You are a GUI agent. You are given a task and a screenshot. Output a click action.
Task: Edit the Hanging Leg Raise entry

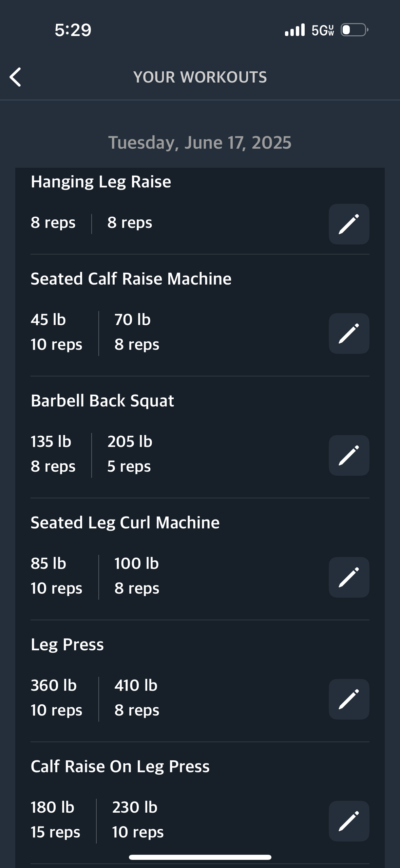tap(349, 224)
